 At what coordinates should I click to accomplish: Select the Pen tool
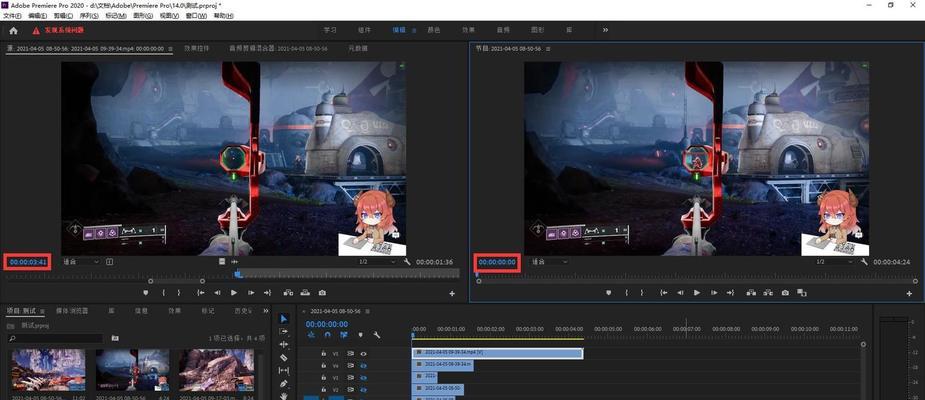284,383
